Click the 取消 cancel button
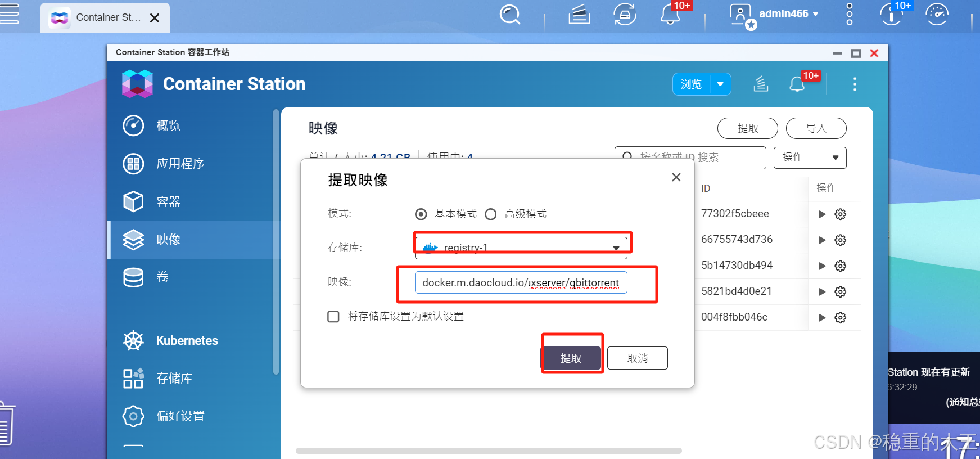Image resolution: width=980 pixels, height=459 pixels. [x=638, y=358]
